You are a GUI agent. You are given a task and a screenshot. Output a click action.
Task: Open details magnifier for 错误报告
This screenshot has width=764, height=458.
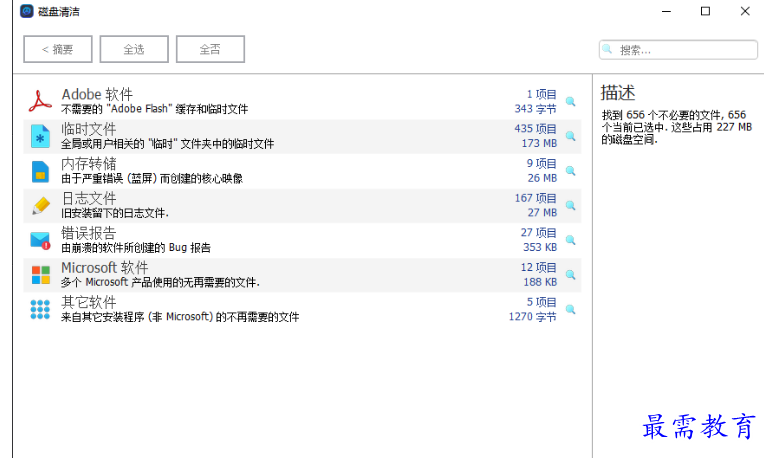pos(571,240)
